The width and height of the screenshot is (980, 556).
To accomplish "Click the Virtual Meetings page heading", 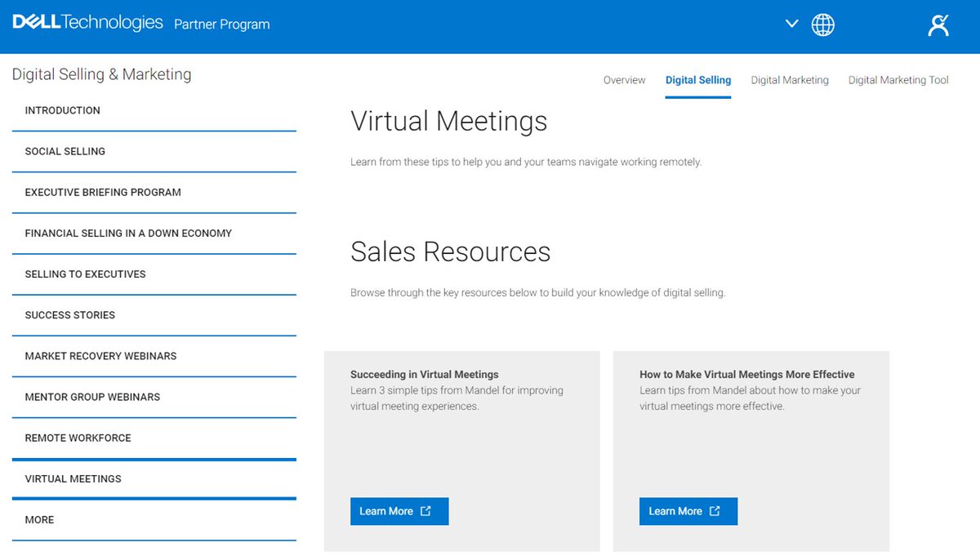I will (x=449, y=121).
